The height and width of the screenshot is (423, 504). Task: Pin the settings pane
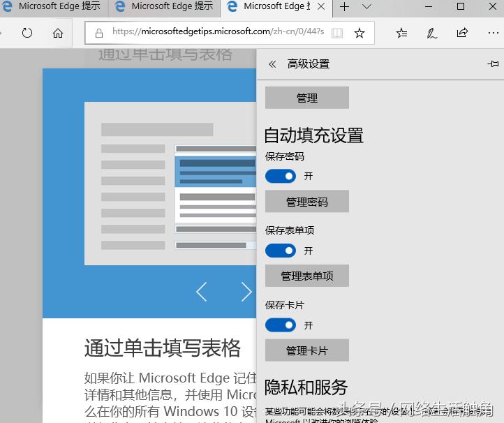point(493,64)
